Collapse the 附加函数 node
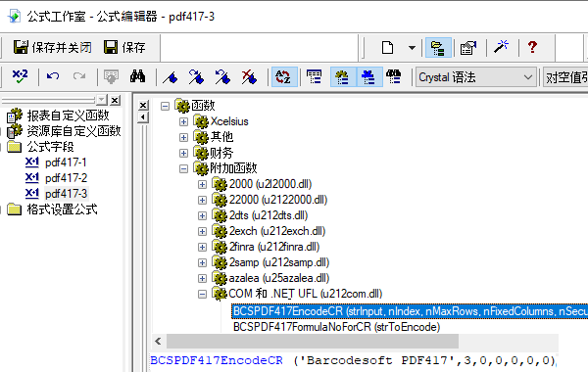 [183, 169]
